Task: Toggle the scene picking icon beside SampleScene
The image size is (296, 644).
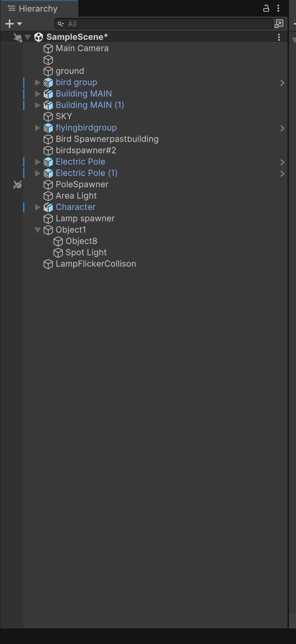Action: 17,37
